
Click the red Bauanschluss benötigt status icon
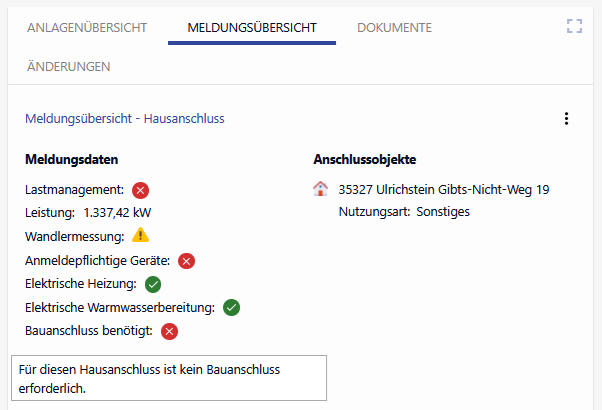click(x=170, y=331)
